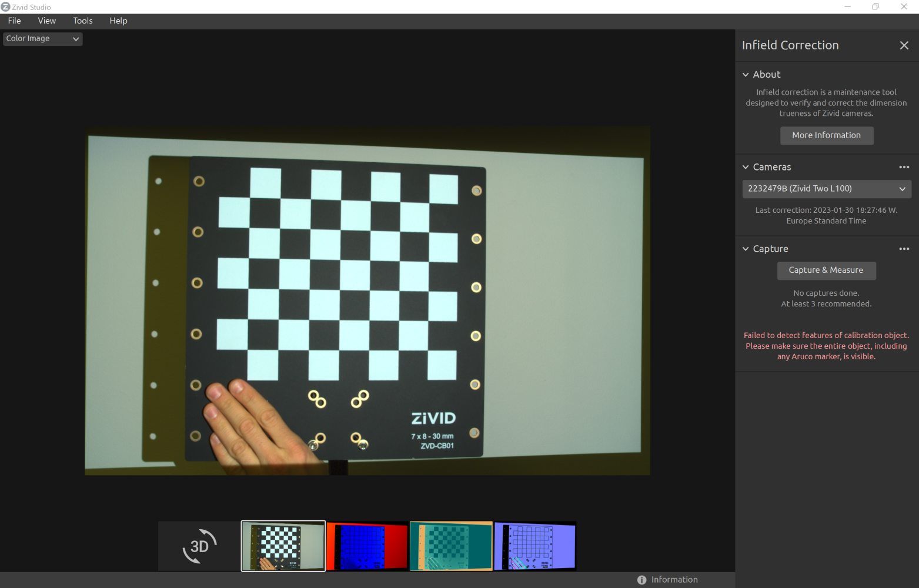Select the blue-red depth map thumbnail

pyautogui.click(x=367, y=546)
